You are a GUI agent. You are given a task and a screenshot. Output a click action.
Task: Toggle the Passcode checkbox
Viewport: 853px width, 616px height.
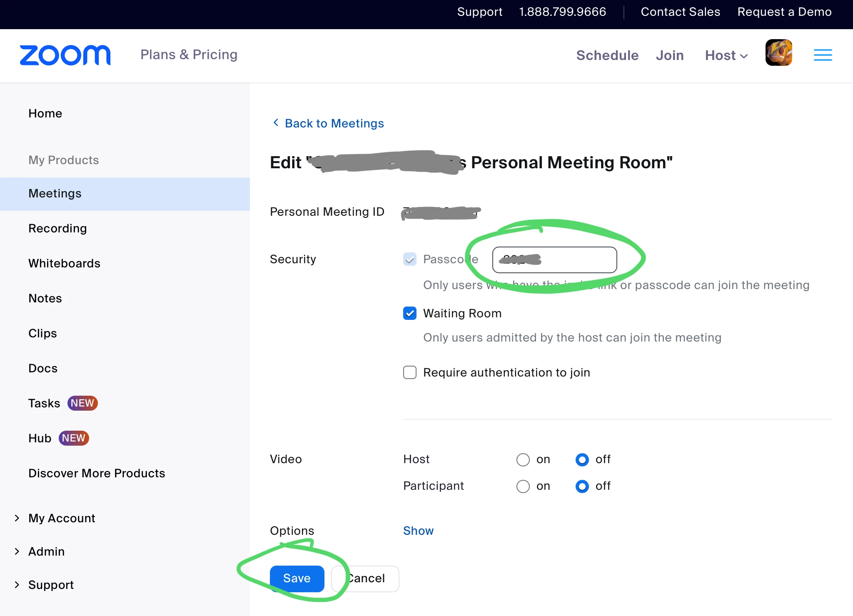pyautogui.click(x=410, y=259)
